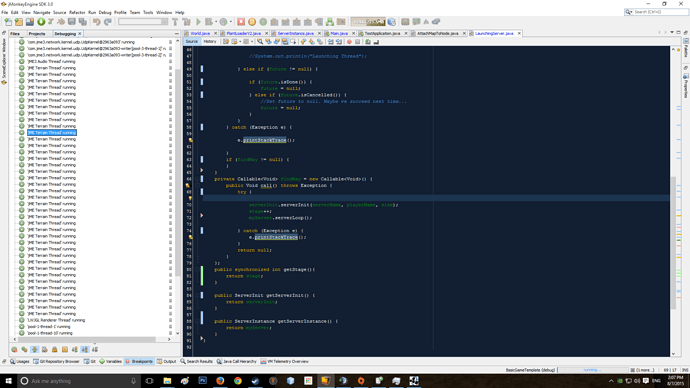The image size is (690, 388).
Task: Switch editor to History view
Action: (x=209, y=41)
